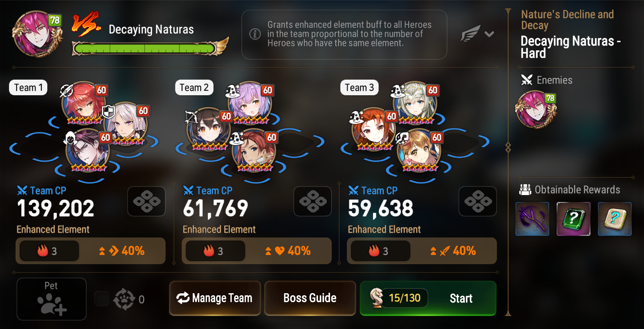The width and height of the screenshot is (644, 329).
Task: Open Team 2 formation icon
Action: [x=313, y=201]
